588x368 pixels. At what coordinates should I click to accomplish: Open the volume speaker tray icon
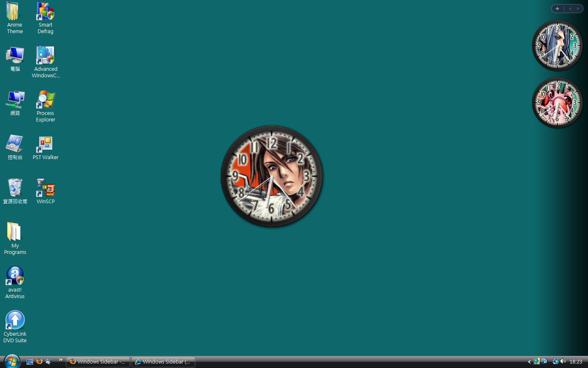click(x=563, y=361)
